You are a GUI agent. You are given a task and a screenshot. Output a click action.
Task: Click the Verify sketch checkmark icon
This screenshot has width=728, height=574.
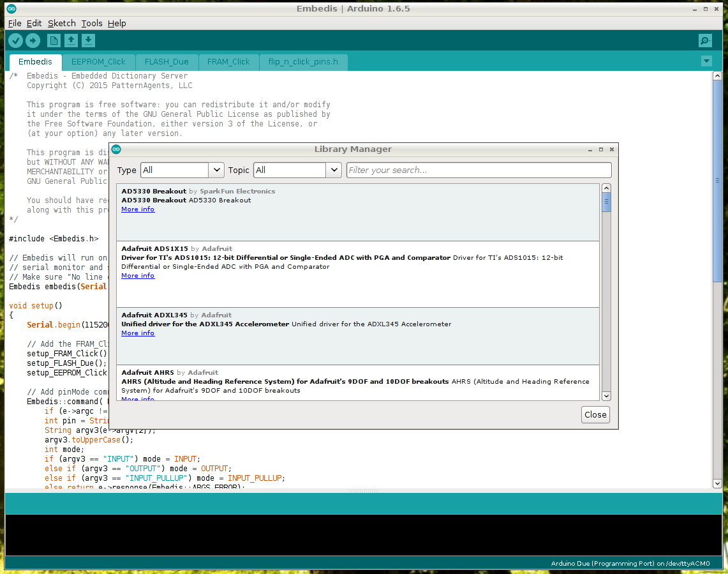point(15,41)
